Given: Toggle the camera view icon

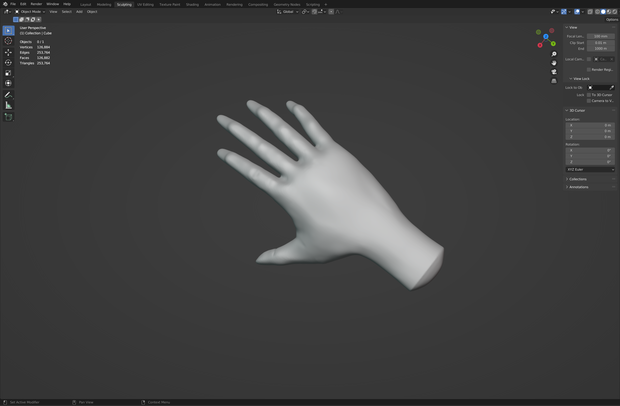Looking at the screenshot, I should 554,72.
